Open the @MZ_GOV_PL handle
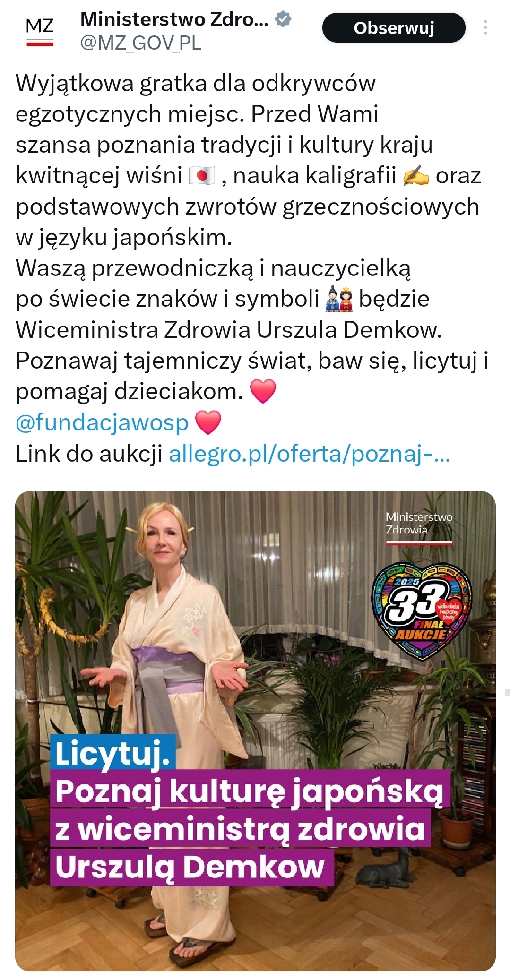 [141, 43]
